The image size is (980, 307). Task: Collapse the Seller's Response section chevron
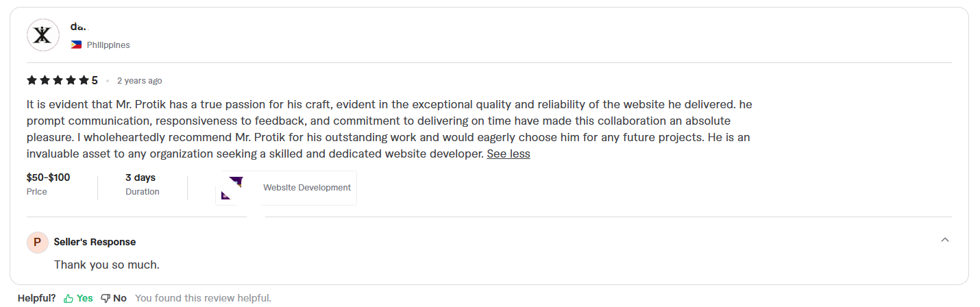click(945, 240)
